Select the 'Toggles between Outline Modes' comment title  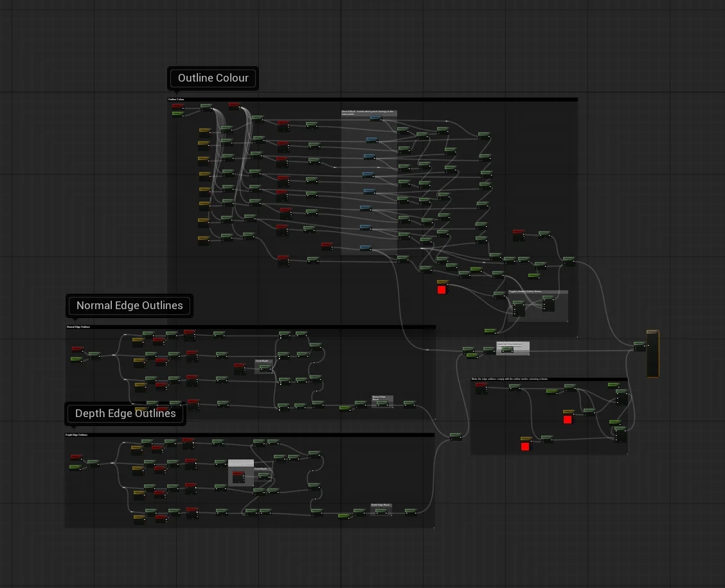pyautogui.click(x=538, y=292)
